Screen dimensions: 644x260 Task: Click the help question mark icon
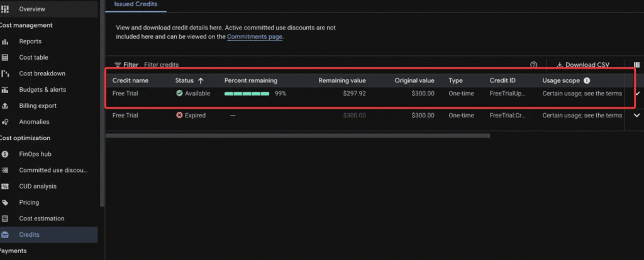(x=534, y=65)
